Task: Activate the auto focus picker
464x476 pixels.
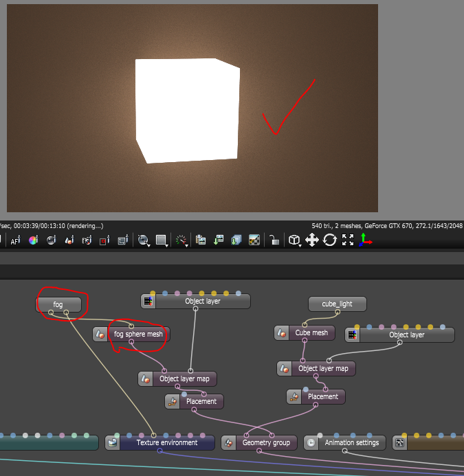Action: point(16,240)
